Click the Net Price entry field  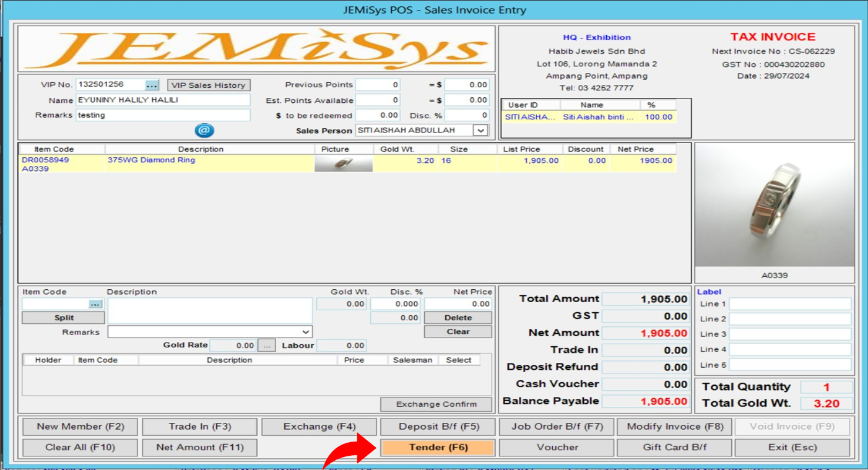(x=458, y=304)
